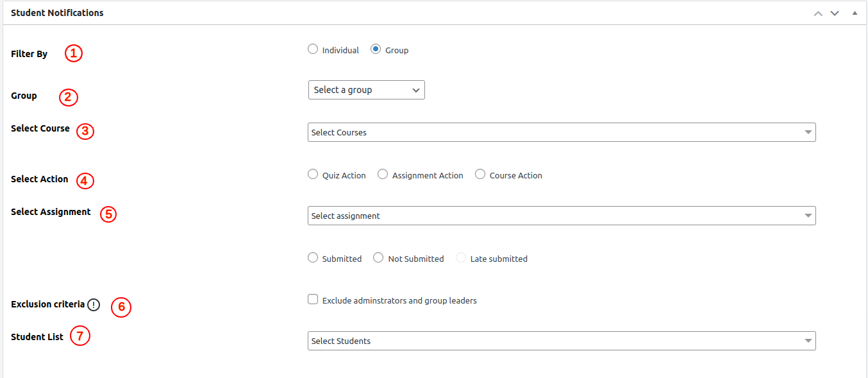Select the Submitted status radio button
868x378 pixels.
(313, 258)
